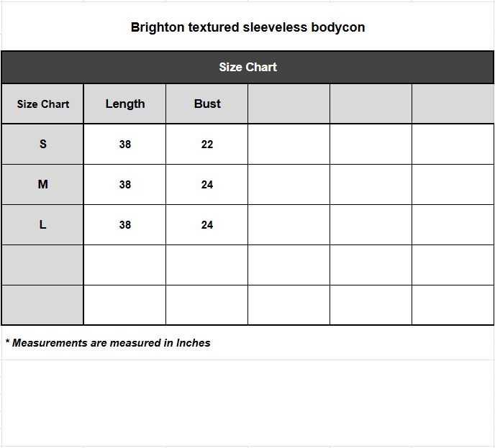
Task: Click the empty cell directly below L's Bust value
Action: (207, 265)
